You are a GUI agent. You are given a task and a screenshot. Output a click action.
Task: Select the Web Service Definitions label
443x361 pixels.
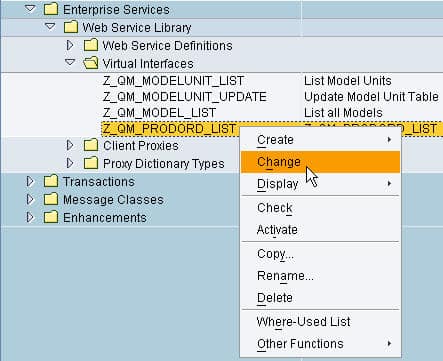tap(167, 45)
